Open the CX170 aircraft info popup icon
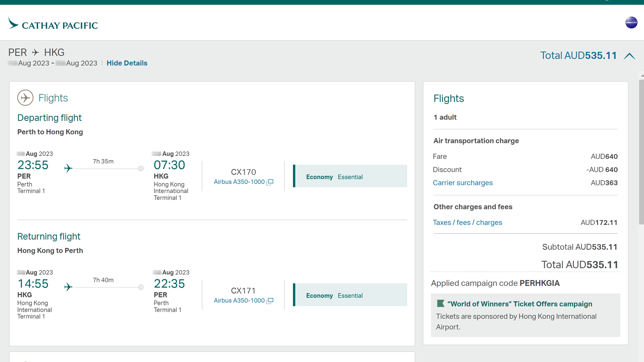The width and height of the screenshot is (644, 362). 270,182
